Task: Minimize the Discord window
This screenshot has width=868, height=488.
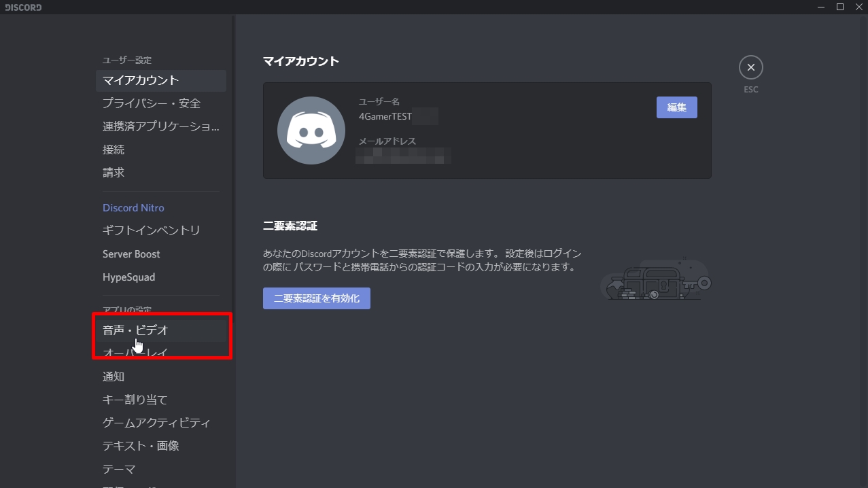Action: (821, 7)
